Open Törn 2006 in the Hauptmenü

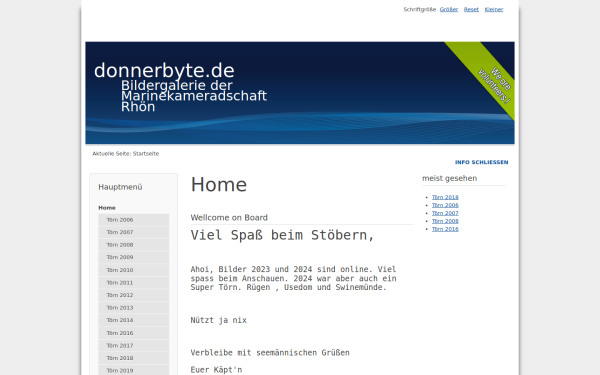coord(133,220)
